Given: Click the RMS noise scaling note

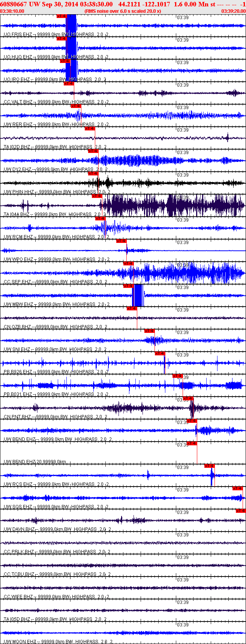Looking at the screenshot, I should pyautogui.click(x=123, y=11).
